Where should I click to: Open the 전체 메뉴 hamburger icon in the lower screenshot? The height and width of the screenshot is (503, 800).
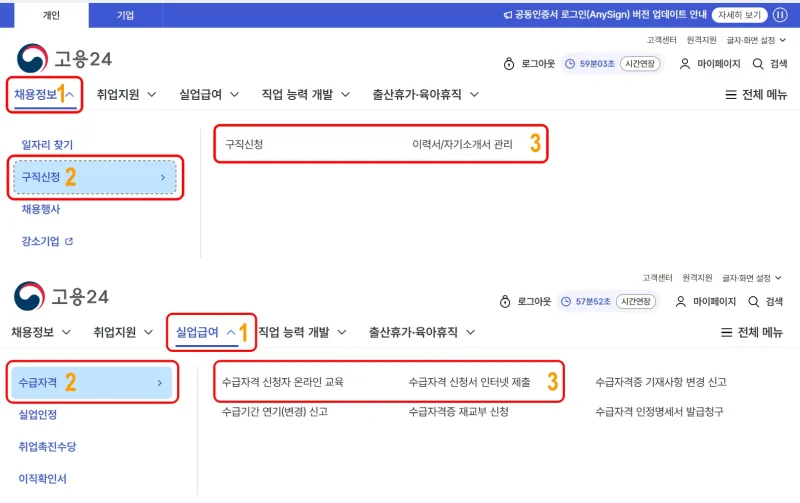(x=727, y=333)
